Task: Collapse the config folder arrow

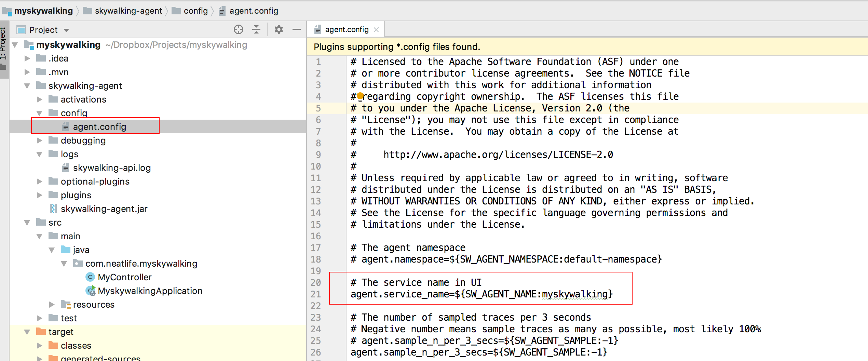Action: [40, 113]
